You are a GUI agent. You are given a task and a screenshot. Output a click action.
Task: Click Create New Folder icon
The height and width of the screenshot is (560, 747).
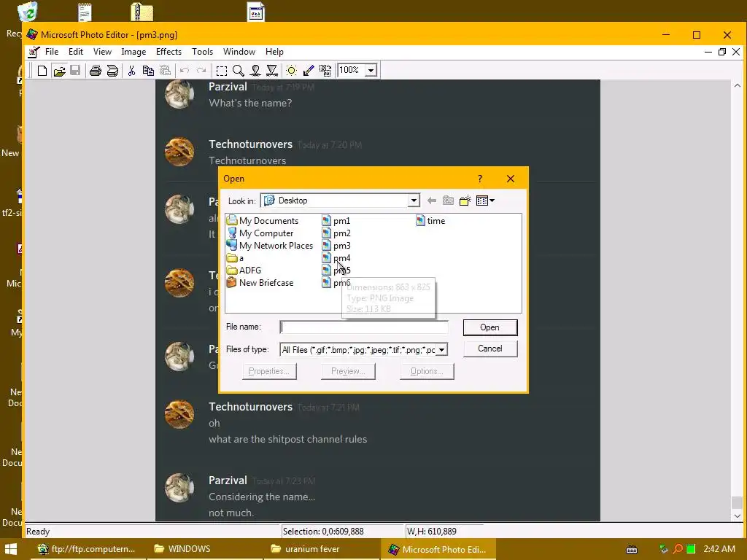tap(465, 201)
